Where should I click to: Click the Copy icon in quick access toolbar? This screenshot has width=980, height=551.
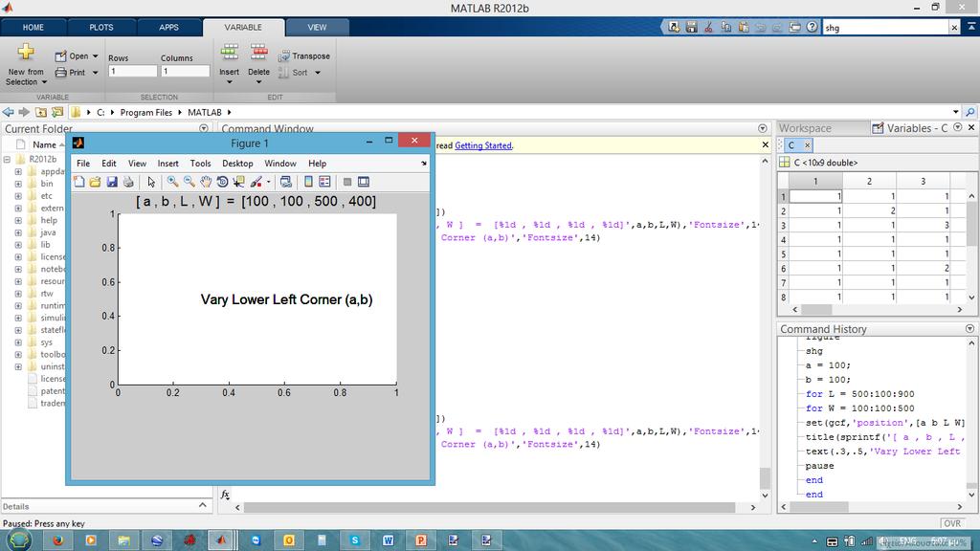click(726, 27)
